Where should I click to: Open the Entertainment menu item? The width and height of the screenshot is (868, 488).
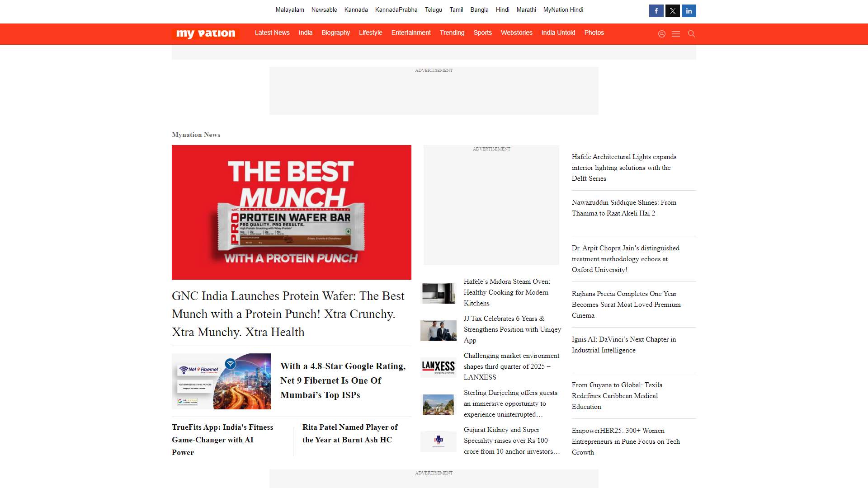click(411, 33)
